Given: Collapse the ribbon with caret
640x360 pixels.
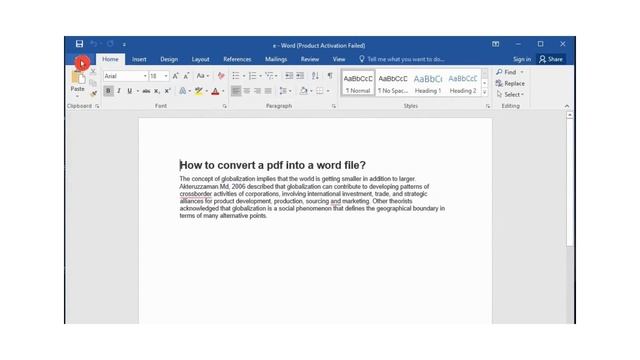Looking at the screenshot, I should click(567, 106).
